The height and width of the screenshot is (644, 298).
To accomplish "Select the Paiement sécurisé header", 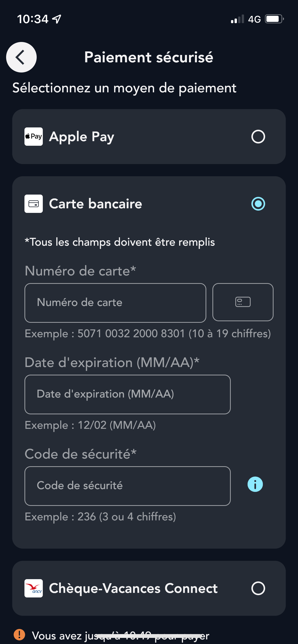I will pyautogui.click(x=149, y=57).
